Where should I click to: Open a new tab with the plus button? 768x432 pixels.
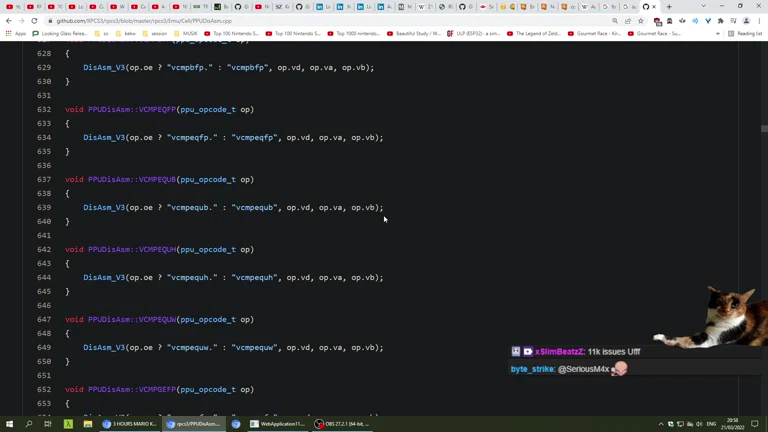[669, 7]
